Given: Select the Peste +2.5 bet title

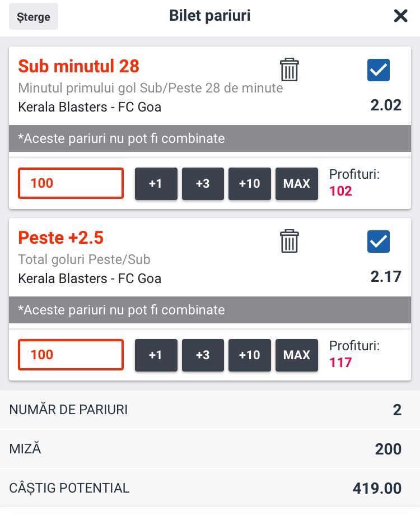Looking at the screenshot, I should pyautogui.click(x=61, y=238).
